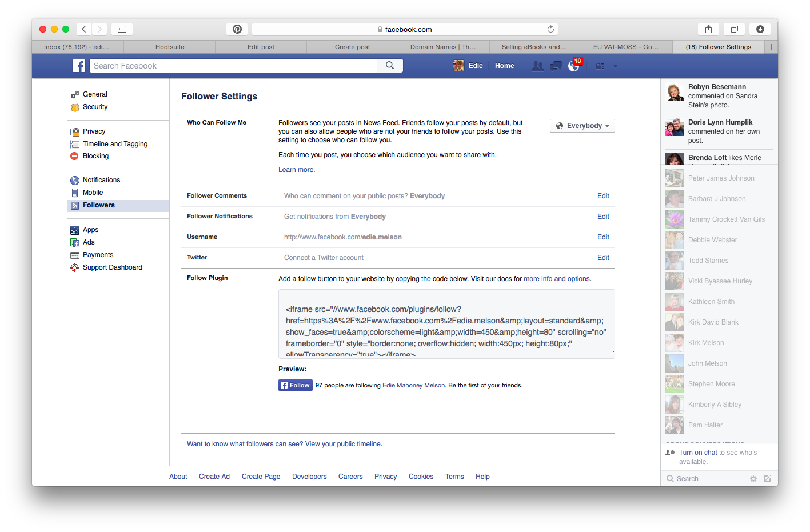
Task: Show all tabs button
Action: tap(735, 29)
